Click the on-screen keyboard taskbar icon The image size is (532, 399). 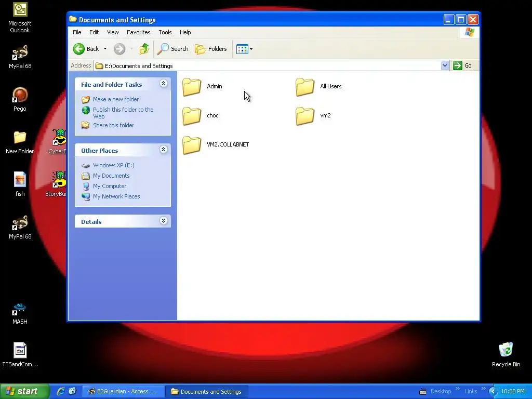[423, 392]
